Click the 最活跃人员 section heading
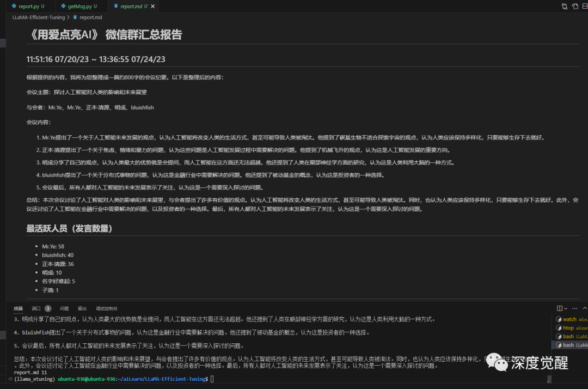This screenshot has height=389, width=588. 69,228
